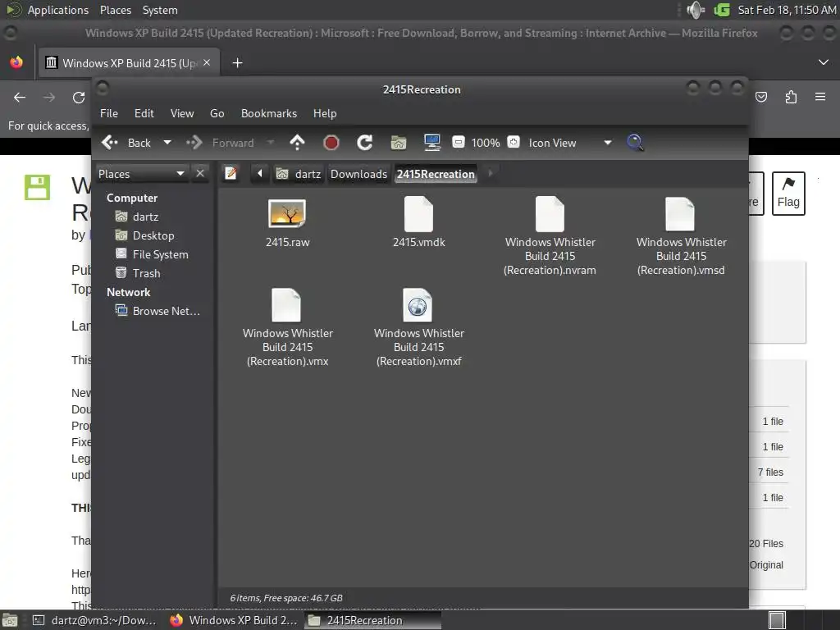840x630 pixels.
Task: Click the dartz path bar button
Action: click(299, 174)
